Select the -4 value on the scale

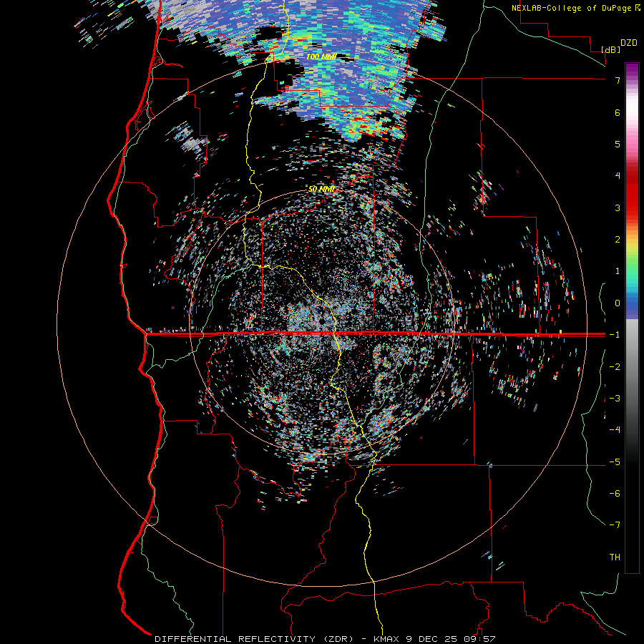(615, 430)
